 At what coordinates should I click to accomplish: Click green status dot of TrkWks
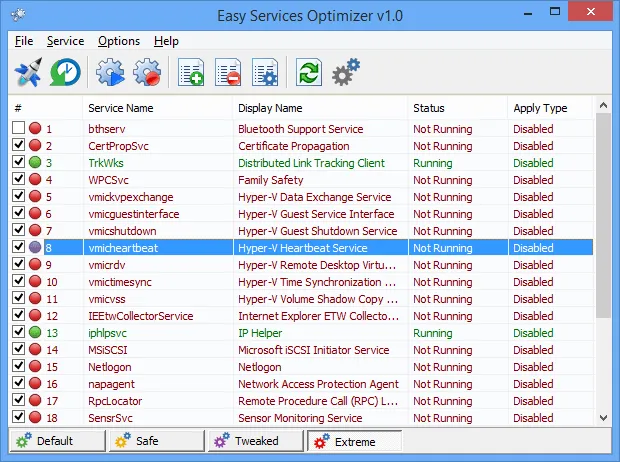[35, 162]
